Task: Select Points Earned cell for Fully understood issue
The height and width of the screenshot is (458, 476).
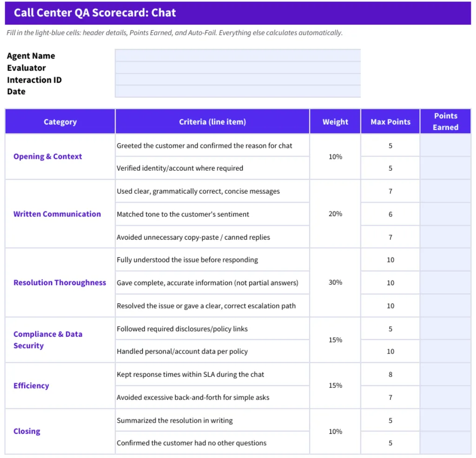Action: (445, 260)
